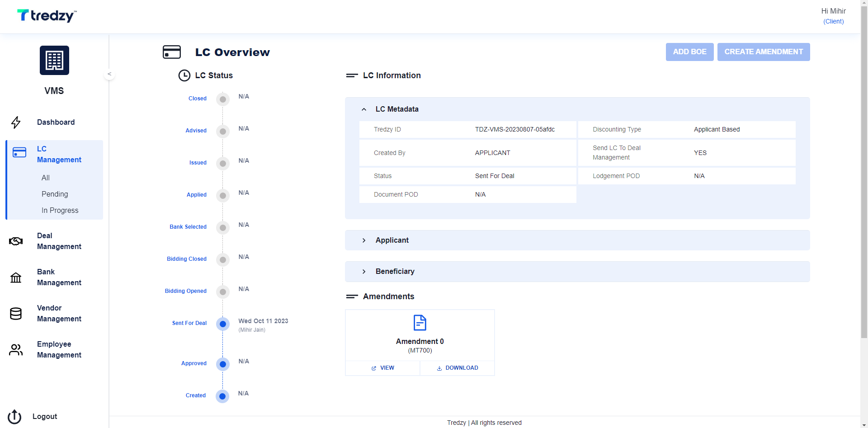868x428 pixels.
Task: Click the Amendment 0 document icon
Action: [x=420, y=323]
